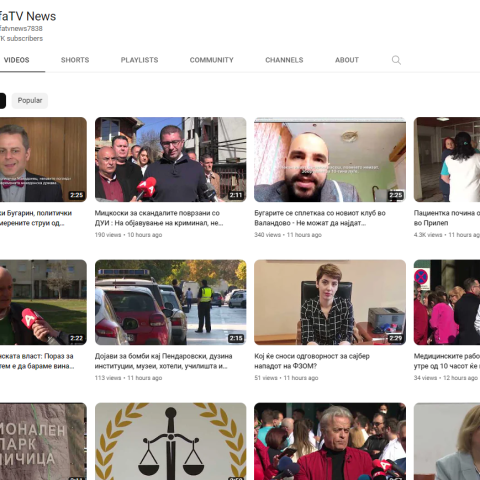The image size is (480, 480).
Task: Play the man in red jacket thumbnail
Action: 330,441
